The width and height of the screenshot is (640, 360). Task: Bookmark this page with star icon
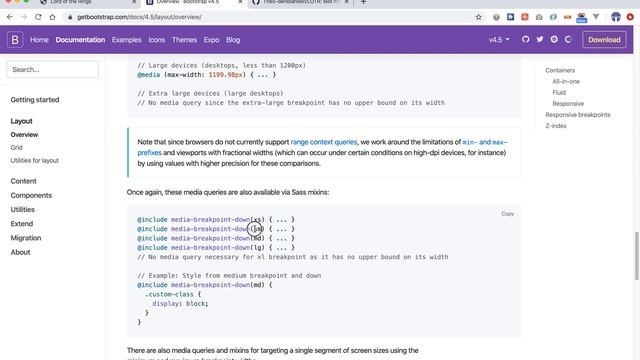[478, 17]
